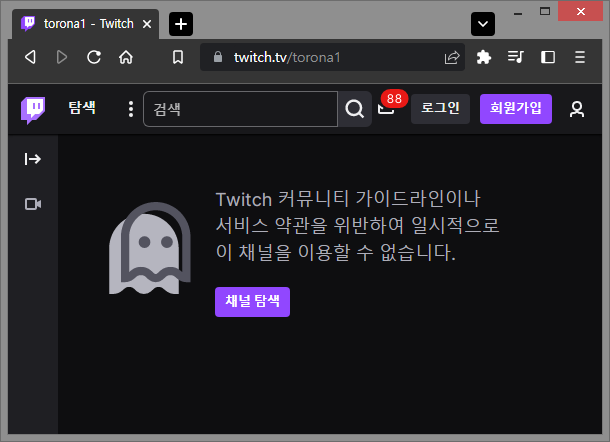Screen dimensions: 610x442
Task: Click the camera followed channels icon
Action: click(x=33, y=204)
